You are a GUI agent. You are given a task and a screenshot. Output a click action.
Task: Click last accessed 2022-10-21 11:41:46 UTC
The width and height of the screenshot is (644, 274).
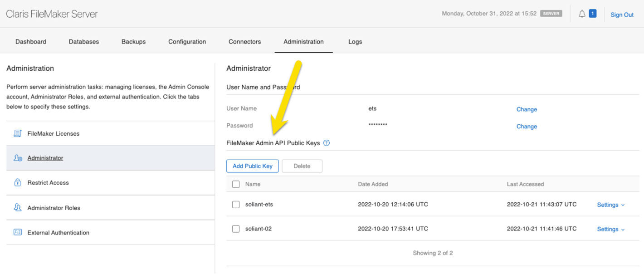(542, 229)
